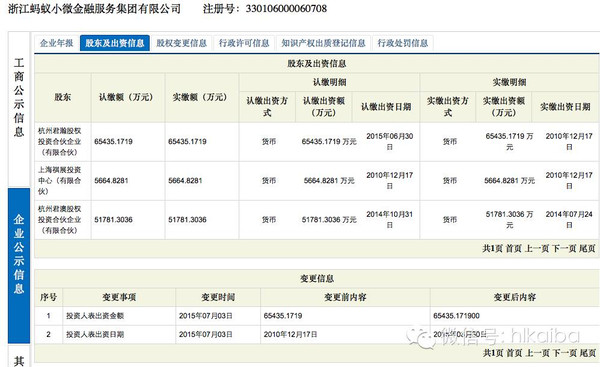Click the 认缴出资方式 column header
This screenshot has width=600, height=367.
(x=267, y=107)
